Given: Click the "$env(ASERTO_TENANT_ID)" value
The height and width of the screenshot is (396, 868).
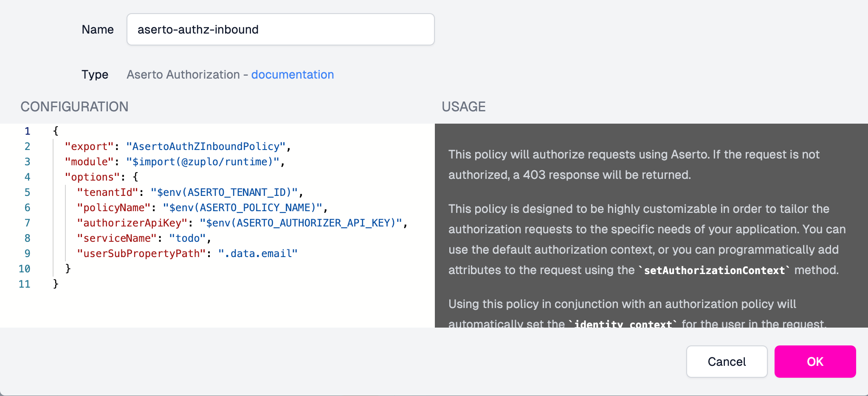Looking at the screenshot, I should 225,192.
